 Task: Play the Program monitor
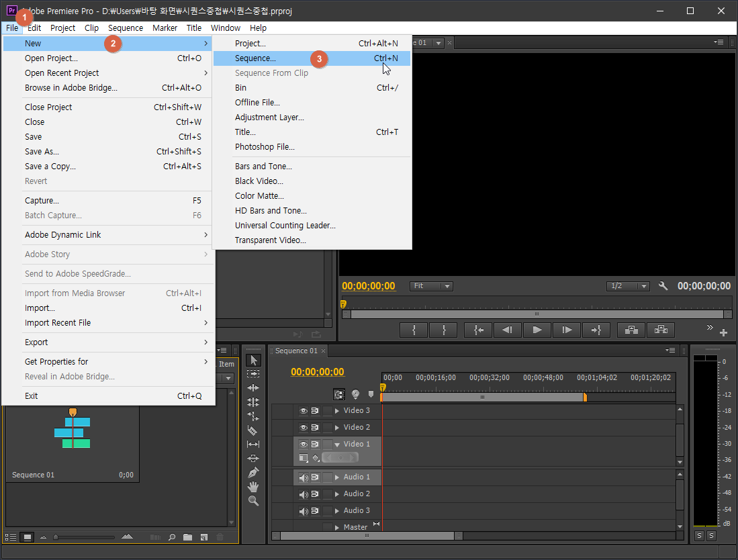pos(537,330)
